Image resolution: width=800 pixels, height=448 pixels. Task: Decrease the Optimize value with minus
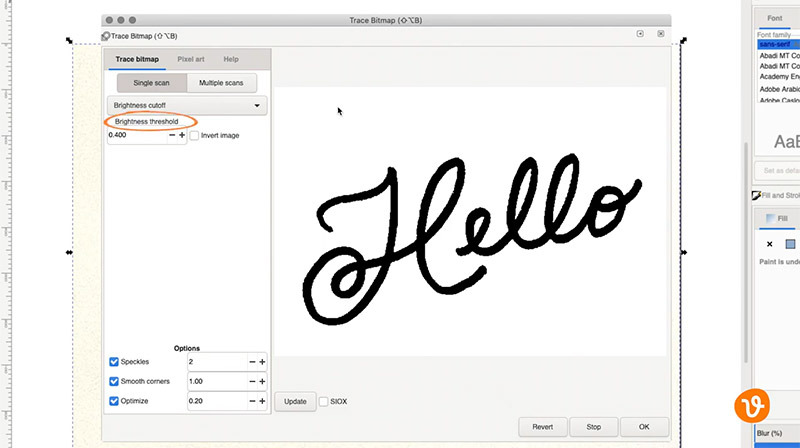point(252,401)
